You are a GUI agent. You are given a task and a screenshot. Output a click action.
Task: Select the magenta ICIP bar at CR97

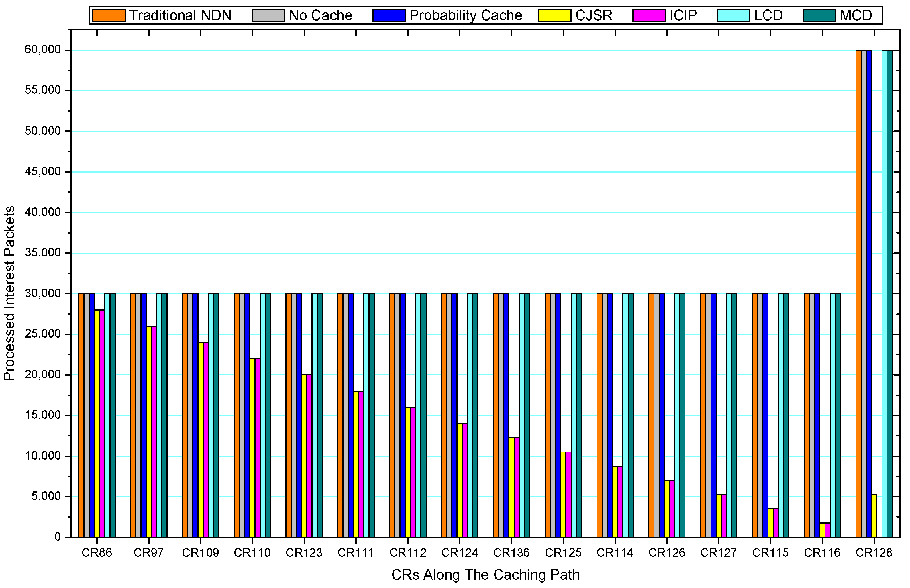pos(154,431)
